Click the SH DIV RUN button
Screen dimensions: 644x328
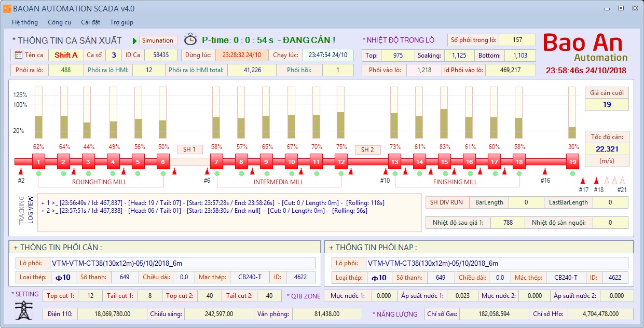point(447,202)
